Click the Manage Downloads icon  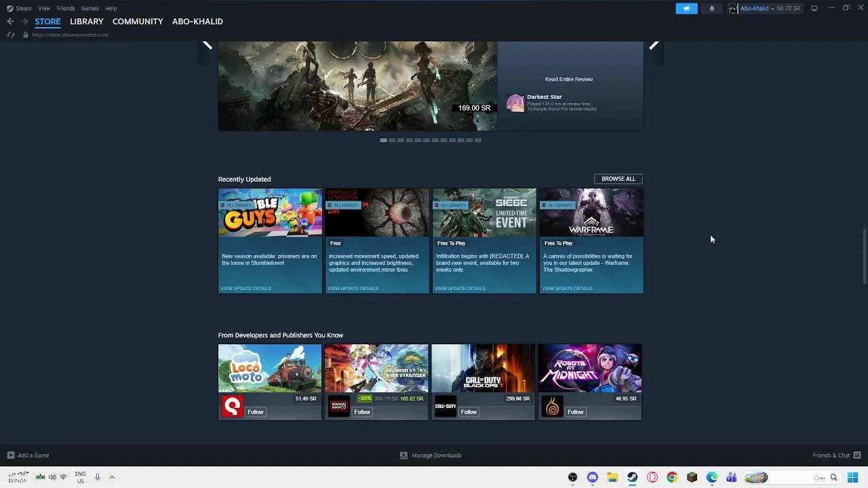[404, 455]
